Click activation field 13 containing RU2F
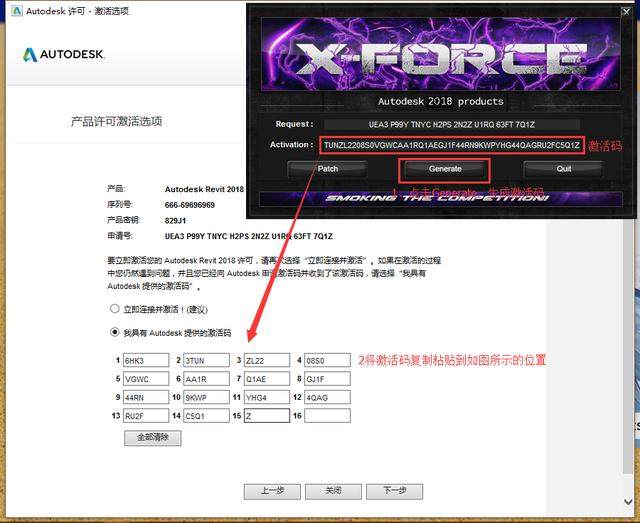Image resolution: width=640 pixels, height=523 pixels. (x=146, y=416)
